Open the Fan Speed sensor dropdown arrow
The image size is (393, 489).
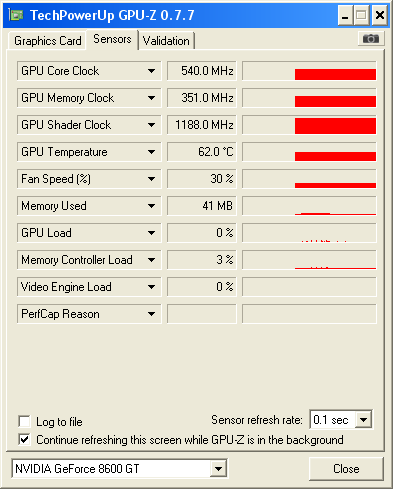pyautogui.click(x=151, y=179)
